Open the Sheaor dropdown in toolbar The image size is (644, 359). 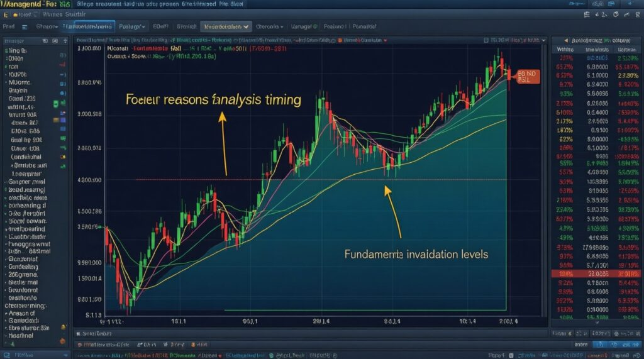pos(47,26)
